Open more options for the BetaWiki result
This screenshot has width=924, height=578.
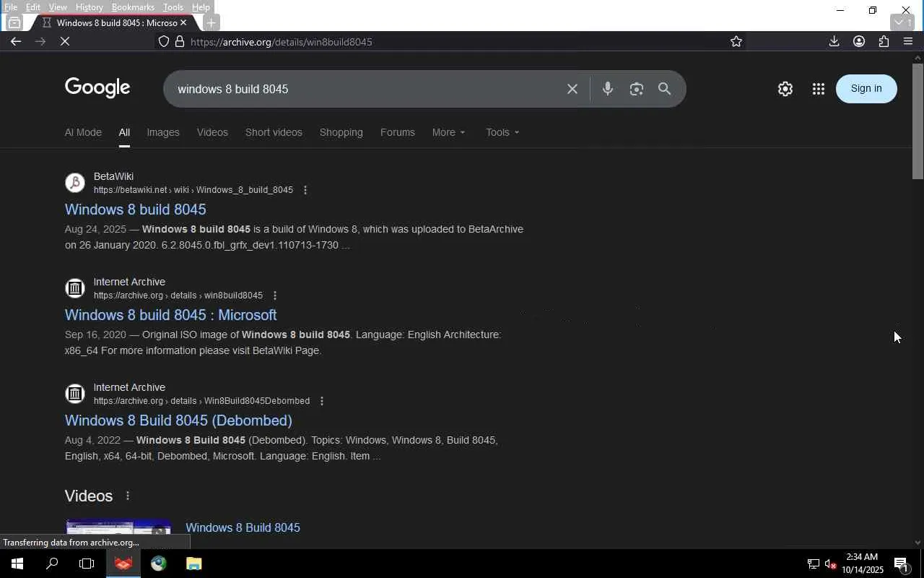click(x=305, y=190)
